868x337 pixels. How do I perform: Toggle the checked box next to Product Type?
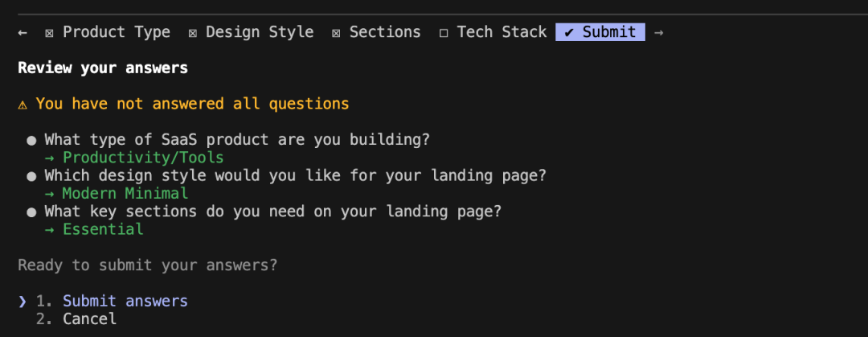pyautogui.click(x=50, y=33)
